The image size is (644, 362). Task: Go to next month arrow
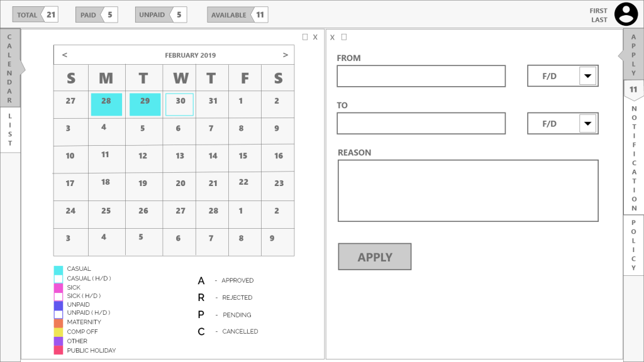(x=286, y=55)
